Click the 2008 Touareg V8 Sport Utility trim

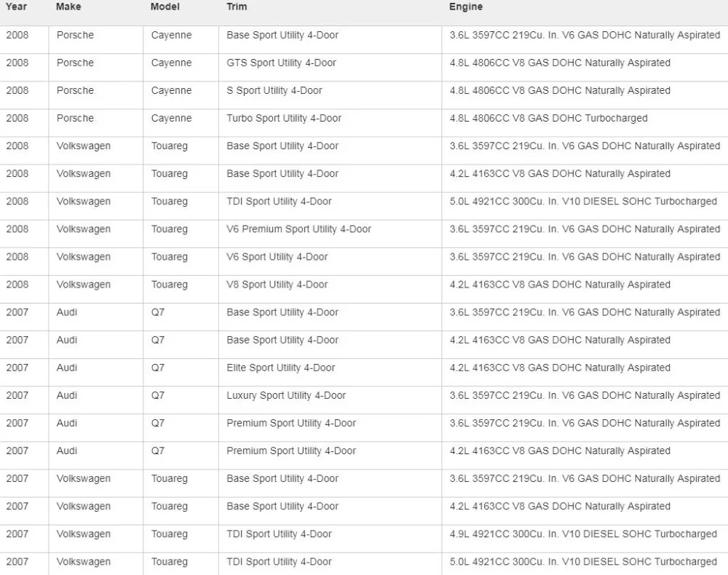point(277,285)
